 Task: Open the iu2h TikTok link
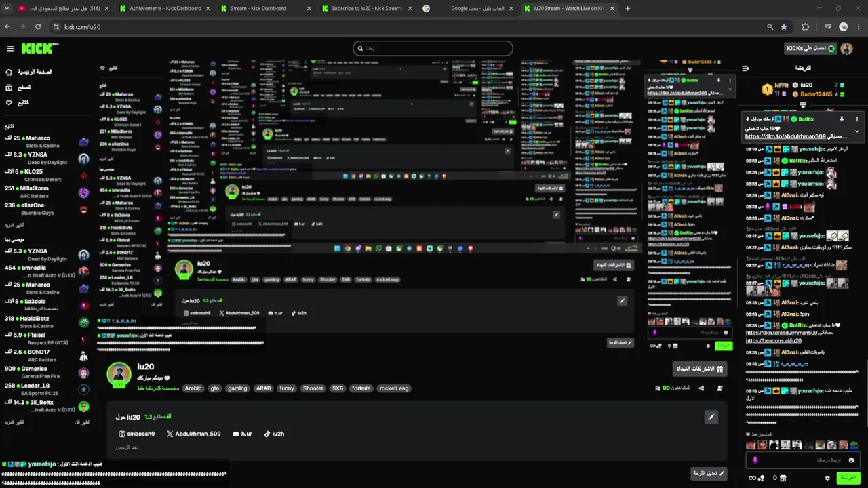[274, 434]
